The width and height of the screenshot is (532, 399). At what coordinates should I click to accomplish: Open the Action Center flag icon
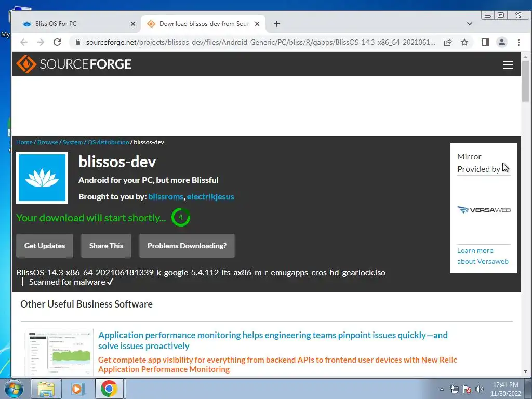(467, 389)
